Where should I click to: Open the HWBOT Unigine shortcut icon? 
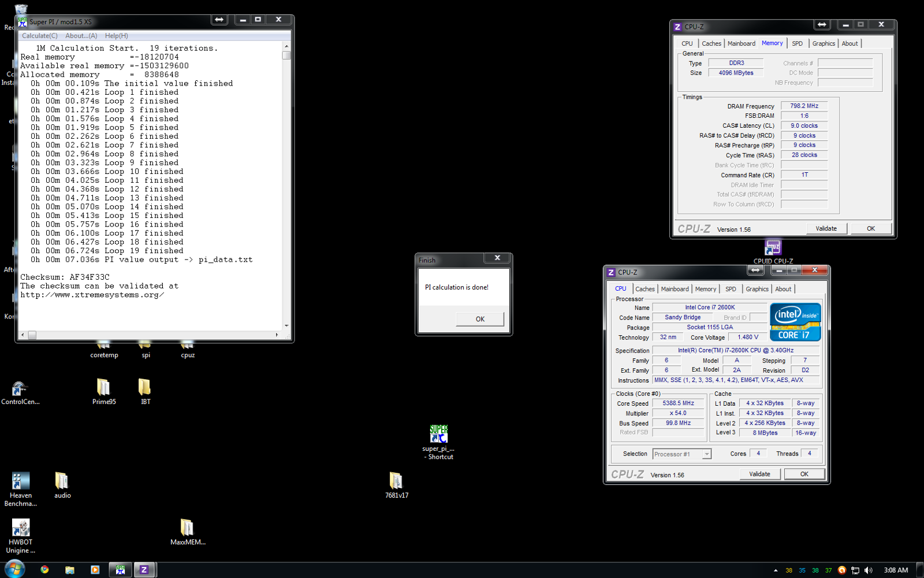coord(21,536)
